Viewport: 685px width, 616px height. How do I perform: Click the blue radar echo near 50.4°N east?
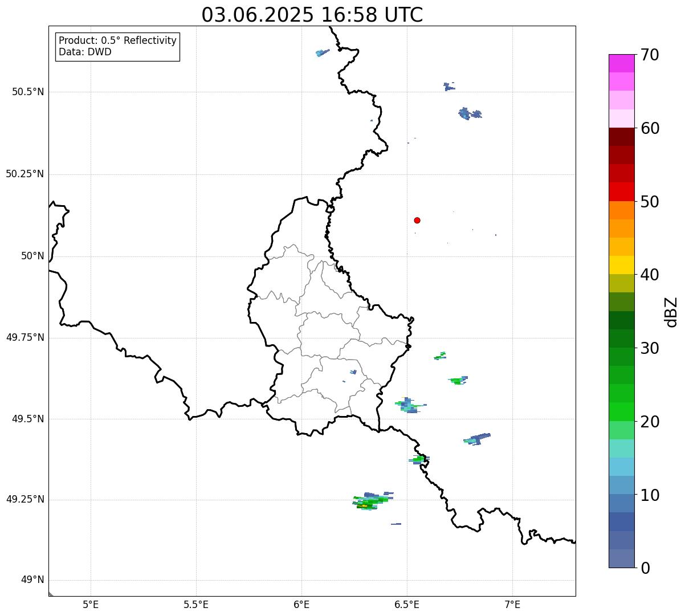click(x=470, y=113)
